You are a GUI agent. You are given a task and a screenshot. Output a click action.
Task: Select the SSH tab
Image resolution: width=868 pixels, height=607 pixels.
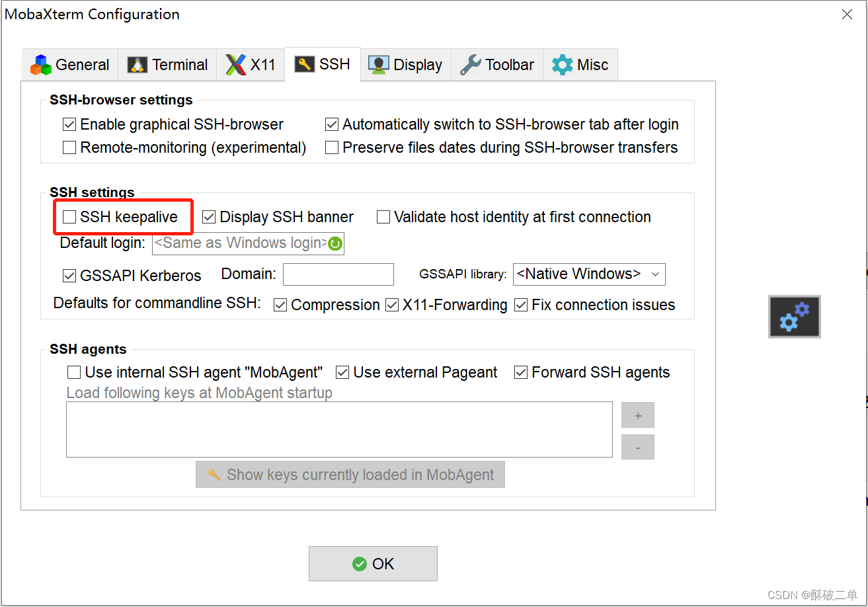[323, 64]
